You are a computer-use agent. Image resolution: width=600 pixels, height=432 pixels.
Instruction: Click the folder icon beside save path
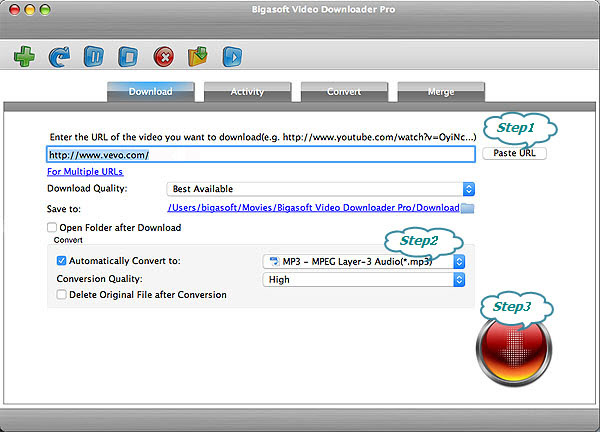468,208
